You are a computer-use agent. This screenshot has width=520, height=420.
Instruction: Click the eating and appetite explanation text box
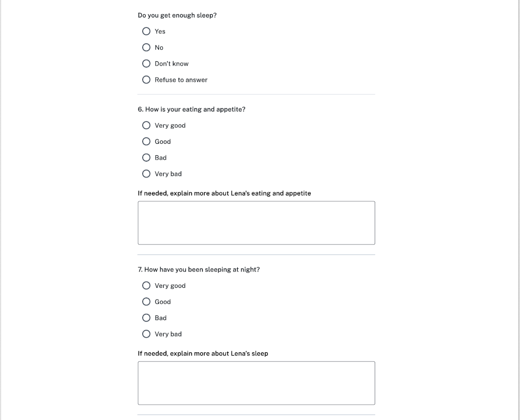pyautogui.click(x=256, y=222)
